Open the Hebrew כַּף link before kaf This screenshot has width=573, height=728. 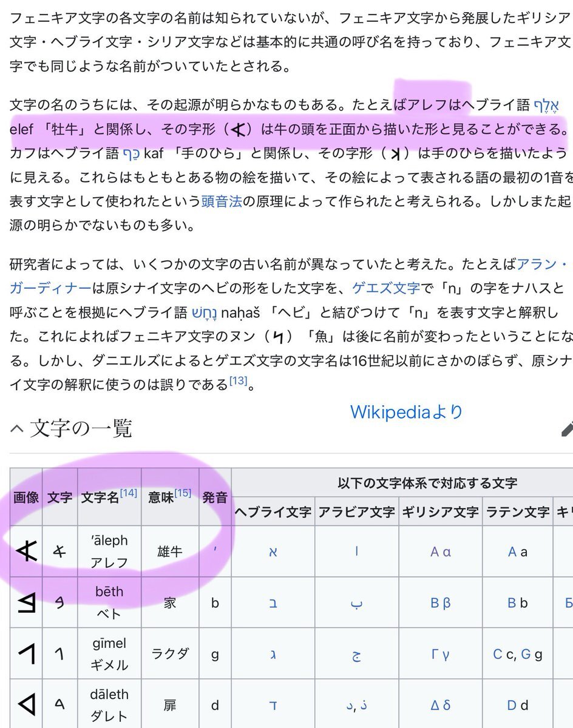pos(131,154)
